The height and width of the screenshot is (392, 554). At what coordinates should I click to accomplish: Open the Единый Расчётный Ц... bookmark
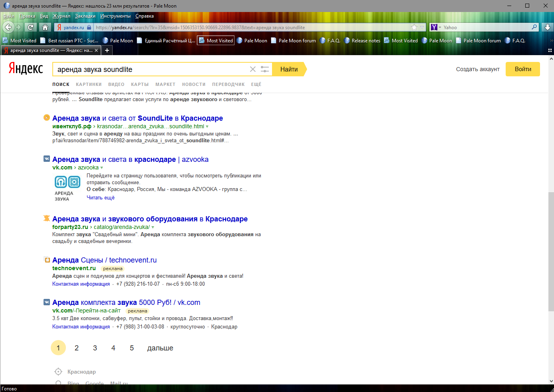coord(166,40)
